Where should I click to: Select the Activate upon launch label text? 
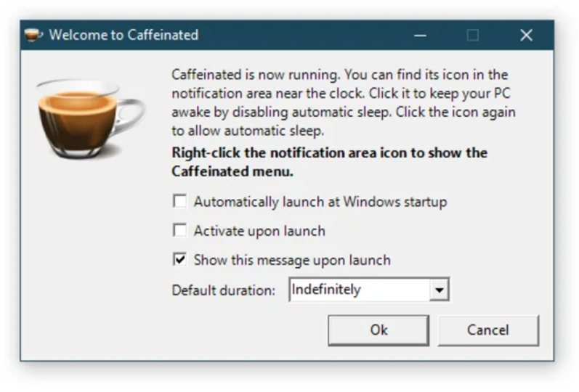259,231
